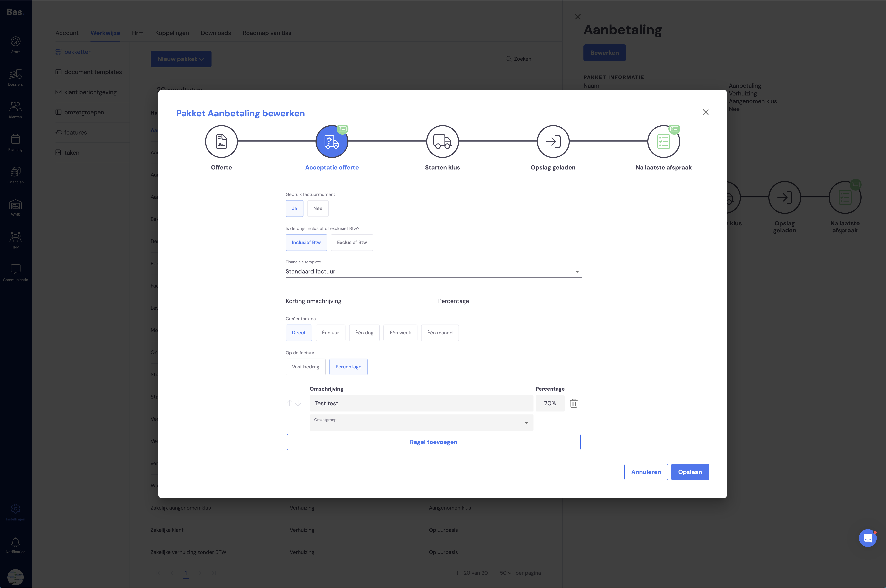Focus the Percentage discount field
Screen dimensions: 886x588
tap(510, 301)
